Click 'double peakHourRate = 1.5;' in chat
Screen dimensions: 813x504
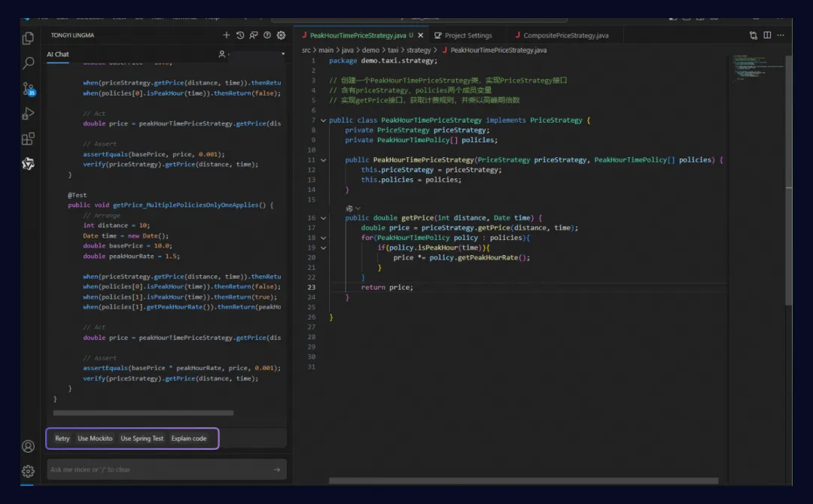point(131,256)
